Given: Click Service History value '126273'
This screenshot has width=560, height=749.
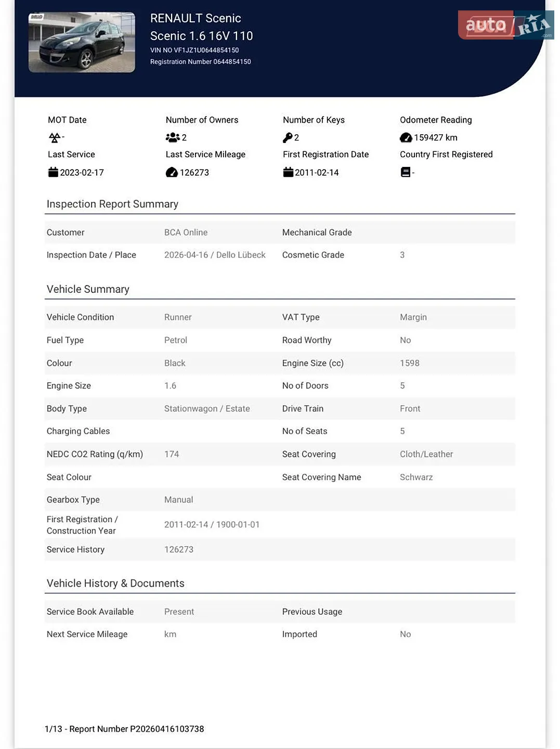Looking at the screenshot, I should pos(179,550).
